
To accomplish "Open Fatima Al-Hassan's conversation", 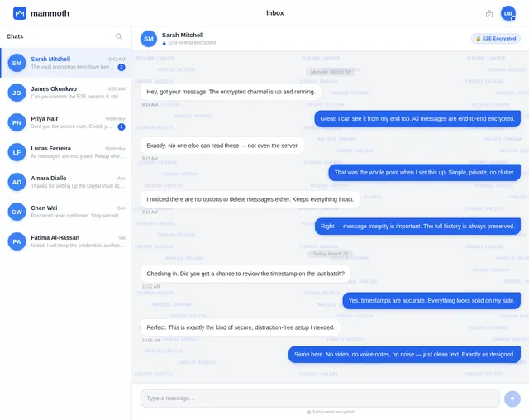I will [x=66, y=241].
